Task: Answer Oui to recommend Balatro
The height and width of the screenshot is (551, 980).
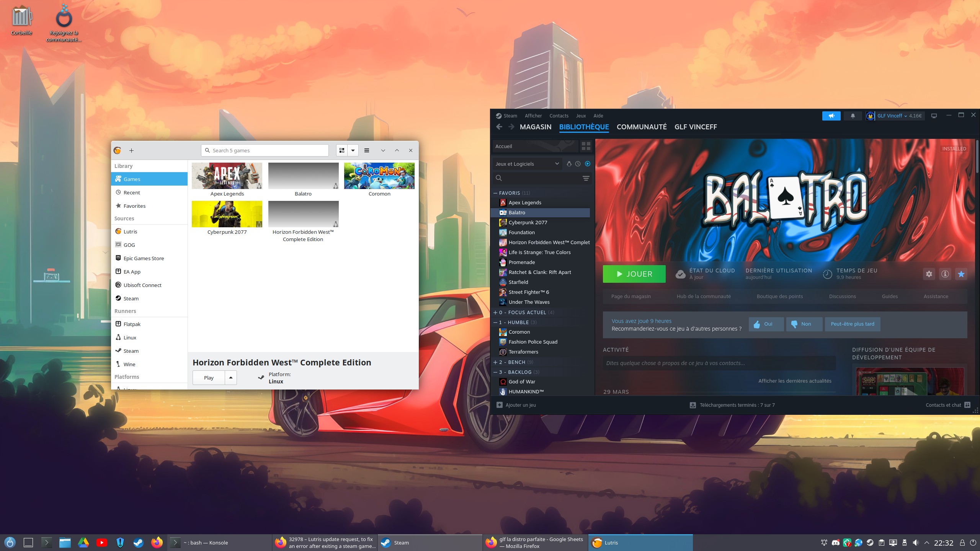Action: click(x=766, y=324)
